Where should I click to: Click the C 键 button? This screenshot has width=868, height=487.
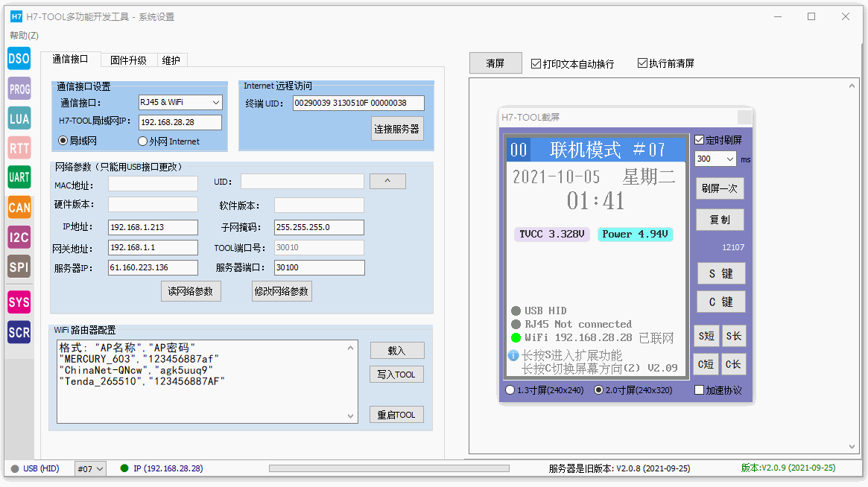coord(720,302)
